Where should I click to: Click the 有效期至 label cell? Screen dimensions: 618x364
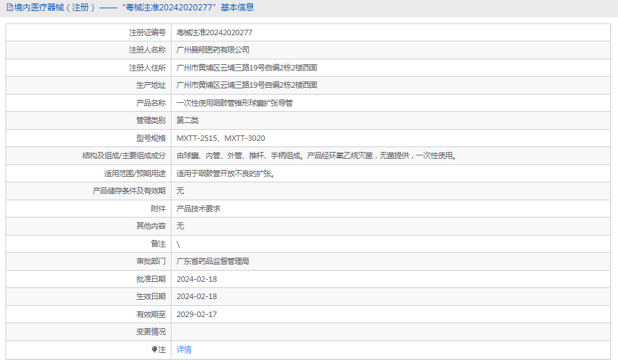(88, 314)
